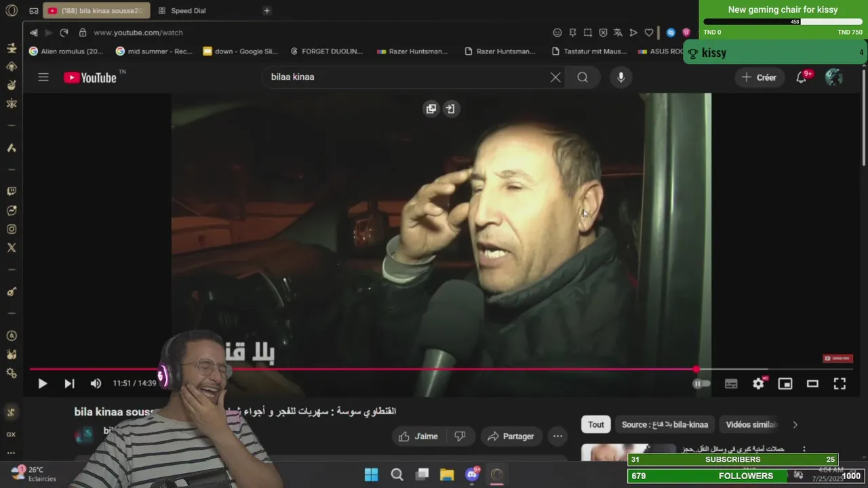Image resolution: width=868 pixels, height=488 pixels.
Task: Click the Créer button
Action: (x=759, y=77)
